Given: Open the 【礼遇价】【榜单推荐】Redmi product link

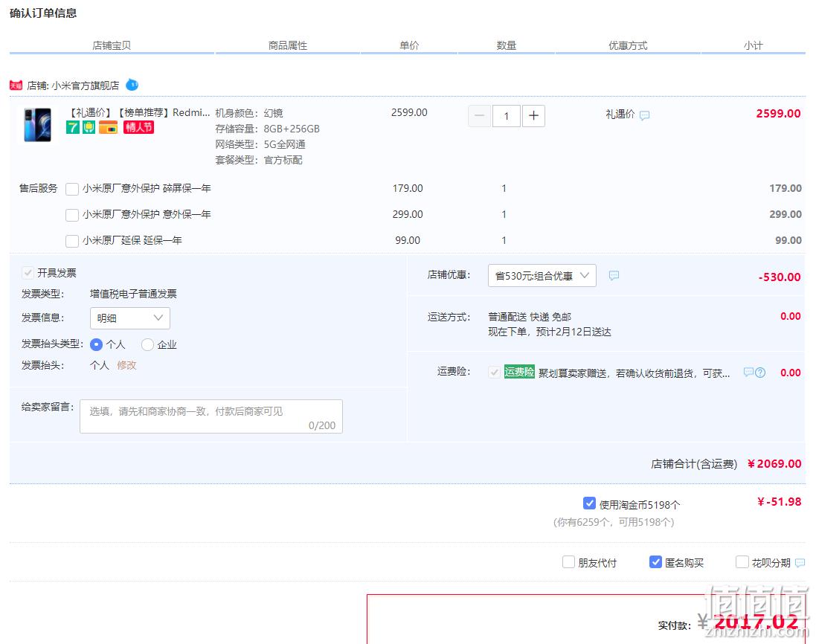Looking at the screenshot, I should tap(139, 112).
